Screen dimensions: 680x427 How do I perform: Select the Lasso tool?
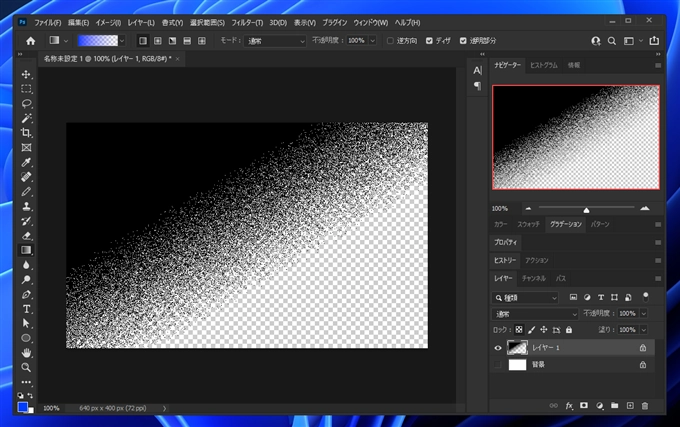[x=27, y=104]
